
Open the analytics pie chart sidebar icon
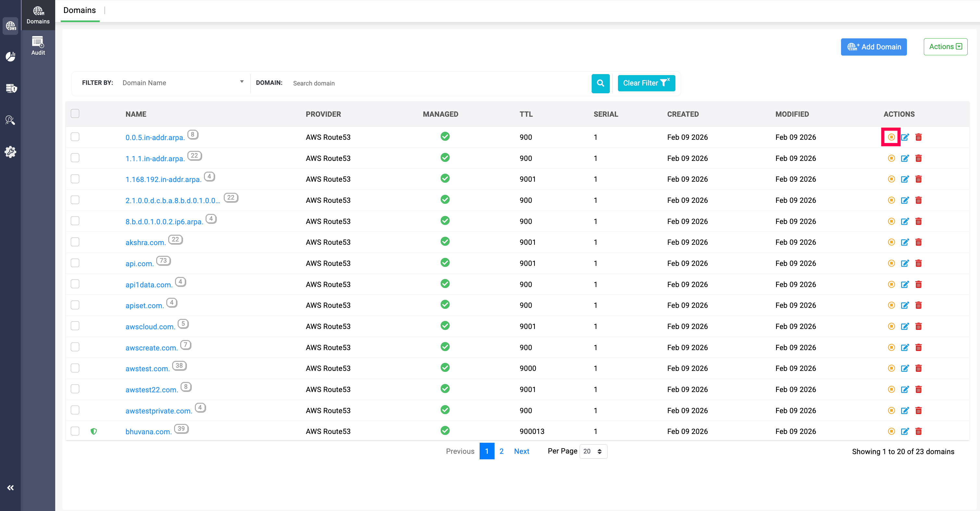coord(10,57)
